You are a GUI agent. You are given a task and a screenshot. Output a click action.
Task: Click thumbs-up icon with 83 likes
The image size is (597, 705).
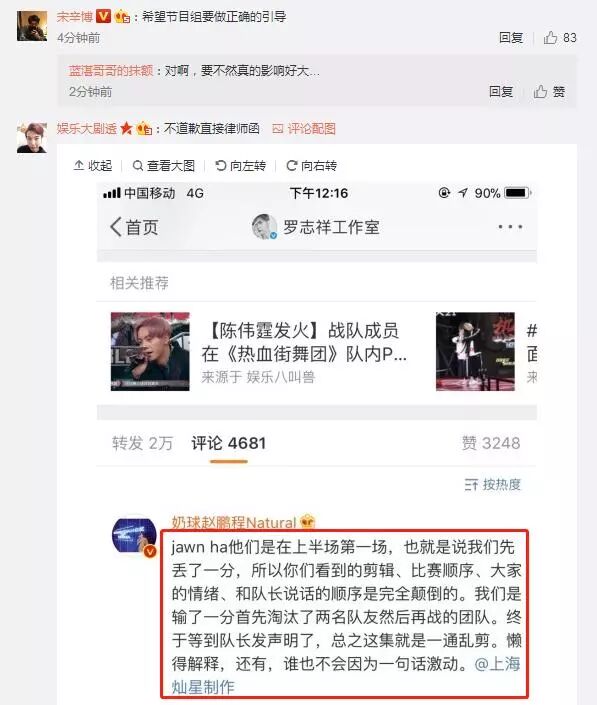[x=550, y=37]
